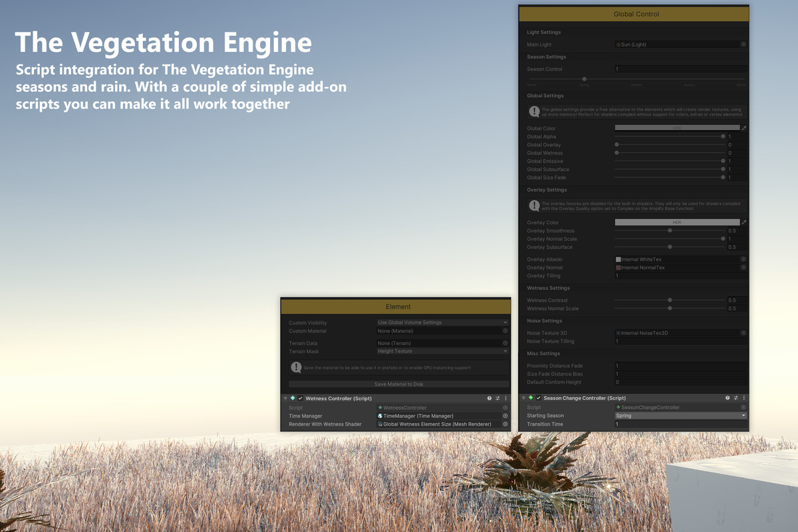
Task: Click the Season Control value field
Action: (681, 69)
